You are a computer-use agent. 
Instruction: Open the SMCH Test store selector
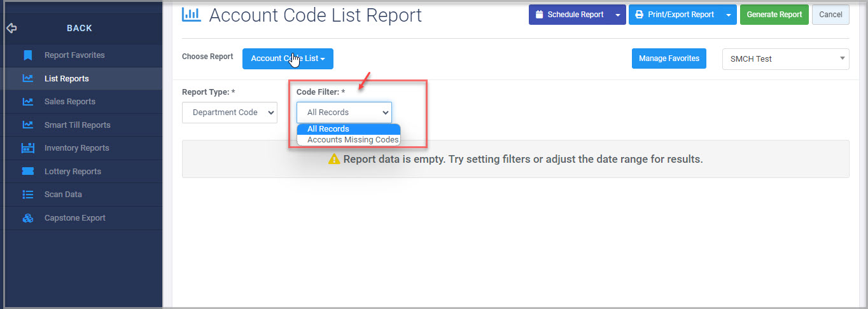[x=786, y=59]
